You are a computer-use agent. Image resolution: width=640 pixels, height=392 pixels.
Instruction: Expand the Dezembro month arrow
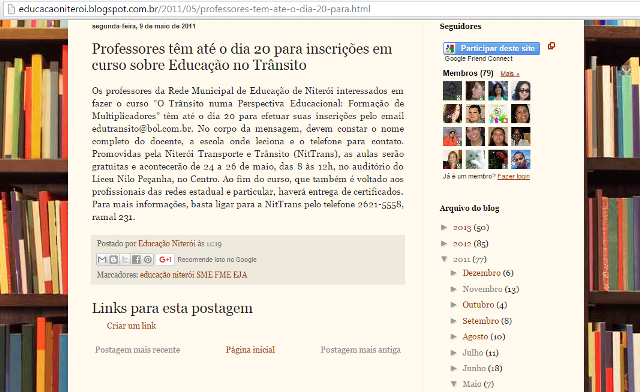pyautogui.click(x=453, y=273)
